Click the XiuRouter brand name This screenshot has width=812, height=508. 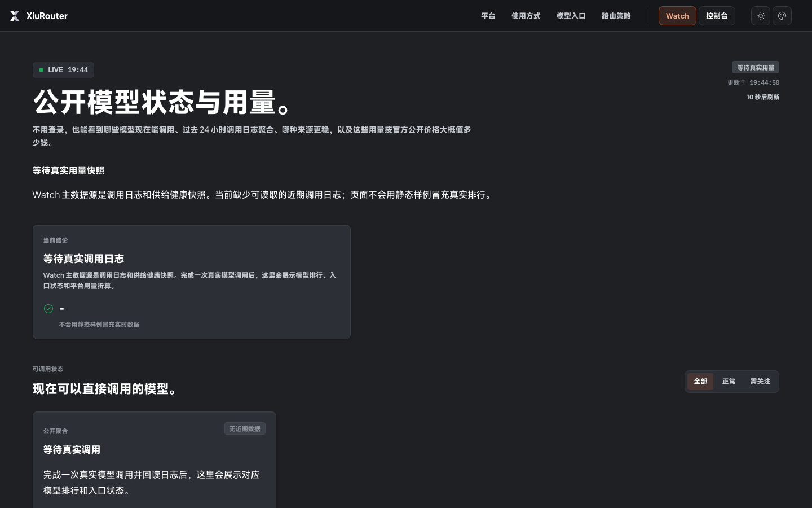[47, 16]
